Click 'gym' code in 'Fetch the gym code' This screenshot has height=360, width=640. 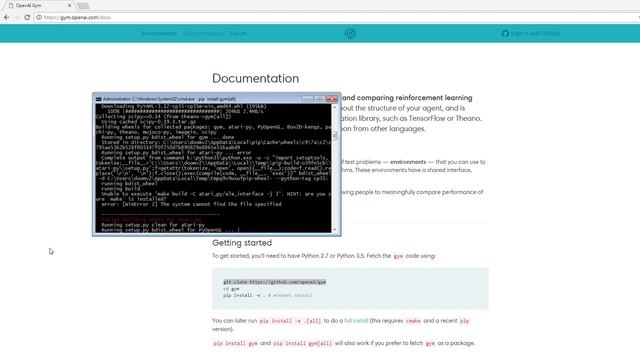coord(398,256)
